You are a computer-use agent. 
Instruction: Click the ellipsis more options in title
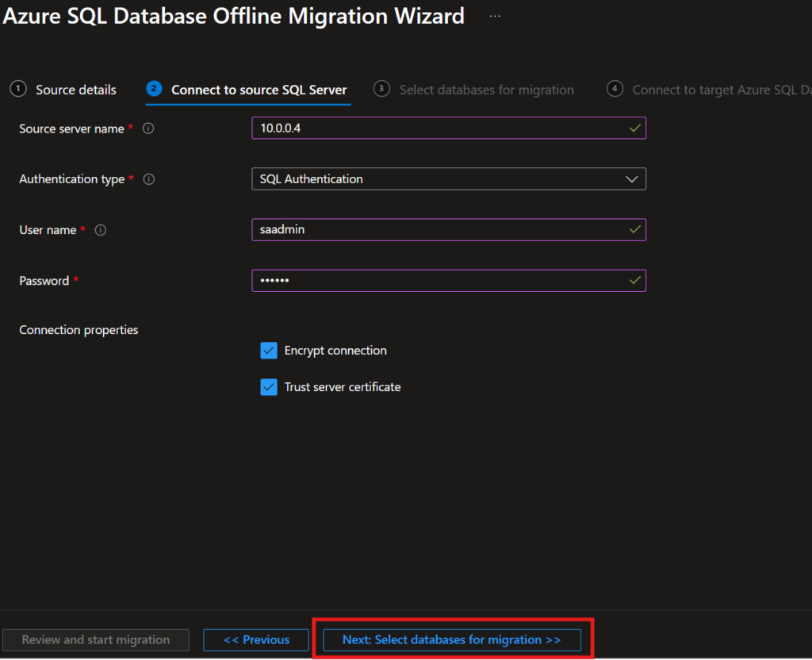[x=495, y=17]
